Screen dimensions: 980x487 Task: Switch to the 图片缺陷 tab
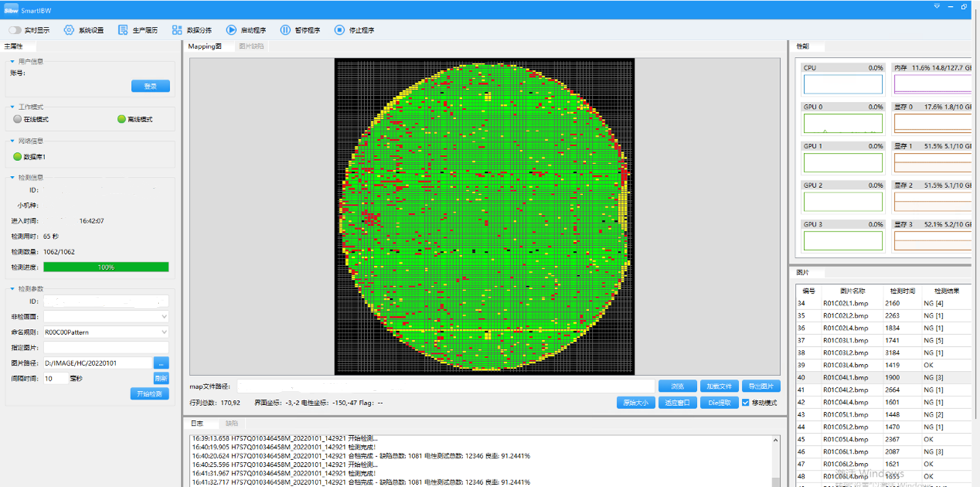pos(251,46)
